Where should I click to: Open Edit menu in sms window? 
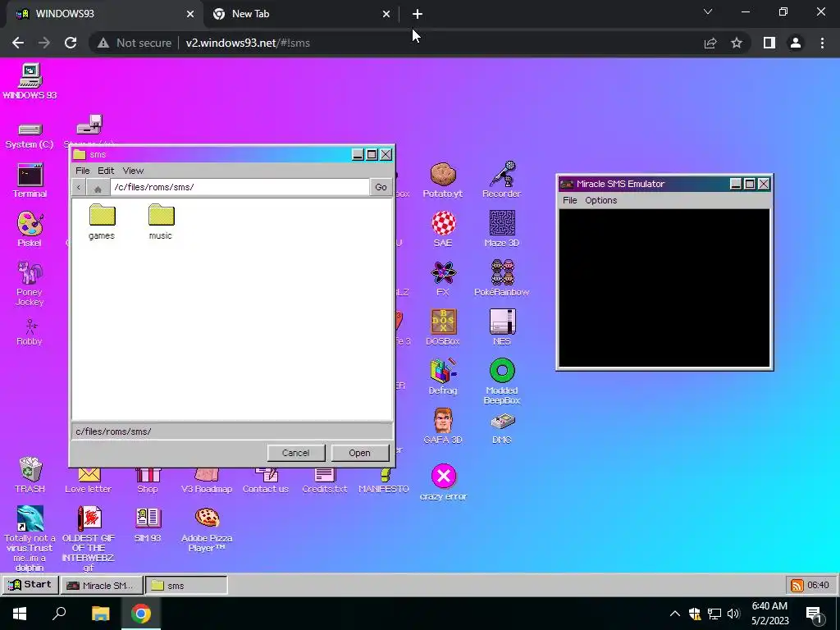coord(106,171)
